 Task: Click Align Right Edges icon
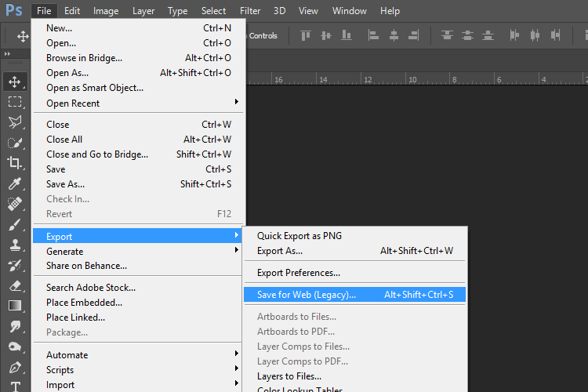click(414, 35)
